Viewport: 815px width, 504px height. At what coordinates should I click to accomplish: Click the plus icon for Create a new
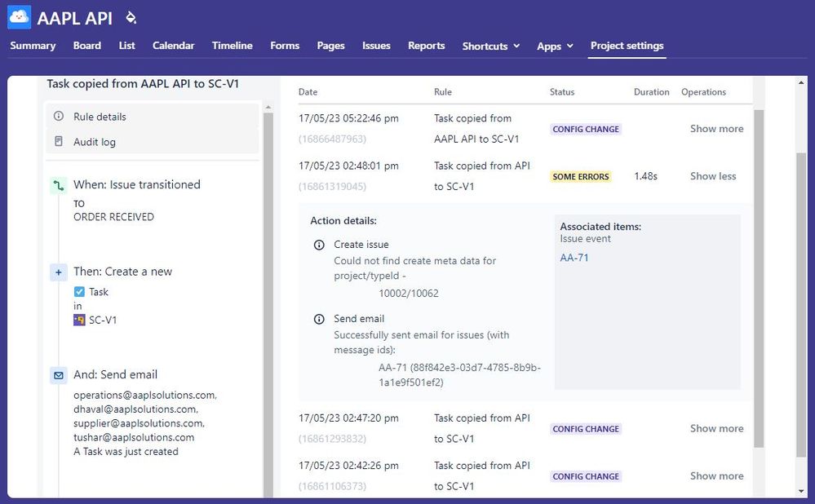pos(59,272)
